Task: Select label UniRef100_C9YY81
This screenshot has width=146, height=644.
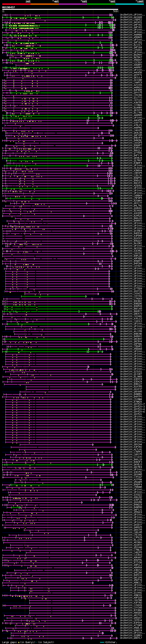Action: pos(131,296)
